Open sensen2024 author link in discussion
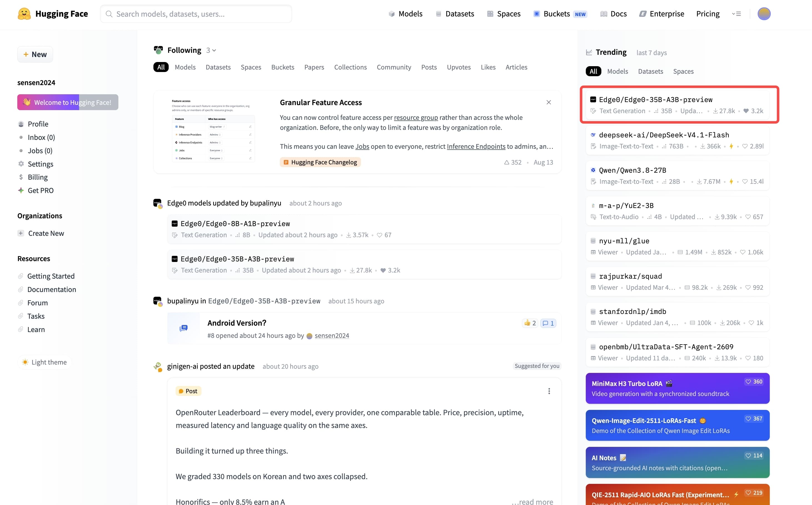 tap(332, 336)
